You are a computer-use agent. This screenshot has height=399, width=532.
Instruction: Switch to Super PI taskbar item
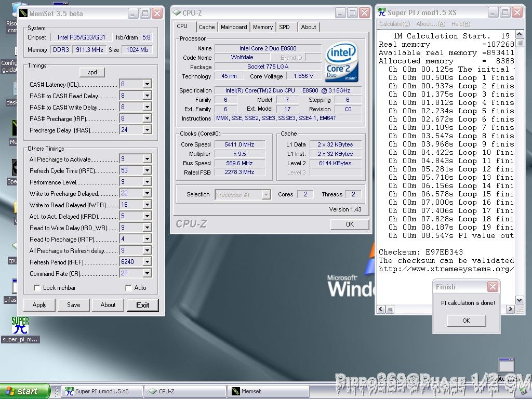click(x=102, y=391)
